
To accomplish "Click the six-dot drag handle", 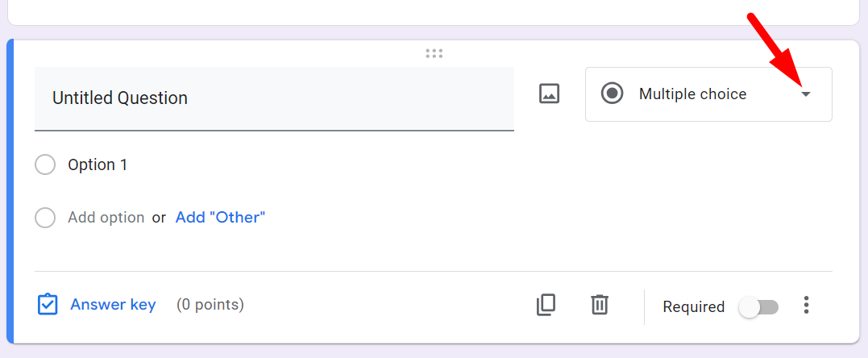I will [434, 54].
